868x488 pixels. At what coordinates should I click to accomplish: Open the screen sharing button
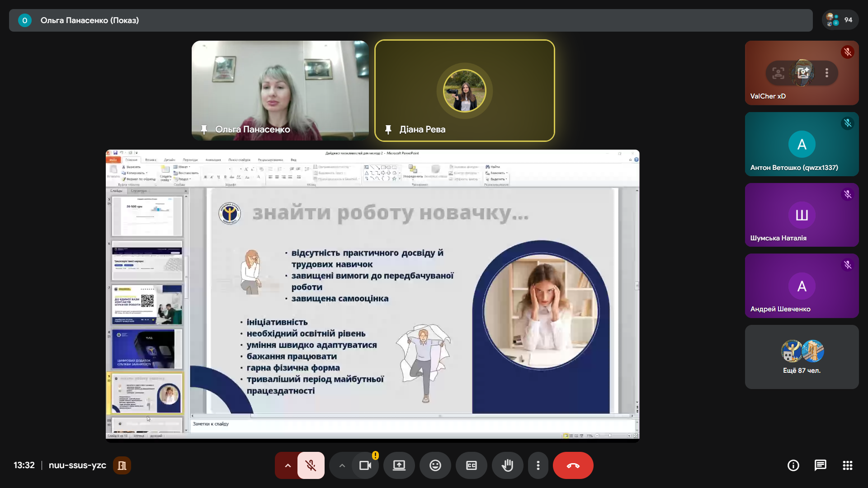pos(399,465)
